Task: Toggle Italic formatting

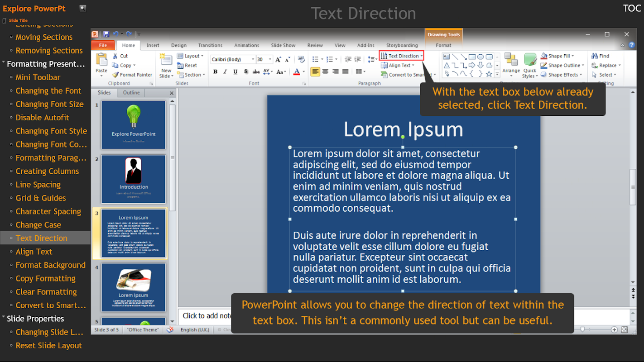Action: click(225, 71)
